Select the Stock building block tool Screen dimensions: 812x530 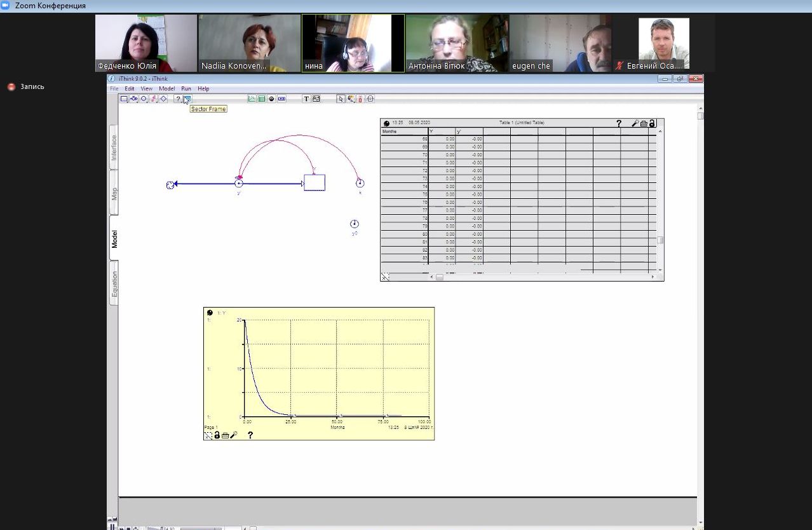(x=124, y=99)
